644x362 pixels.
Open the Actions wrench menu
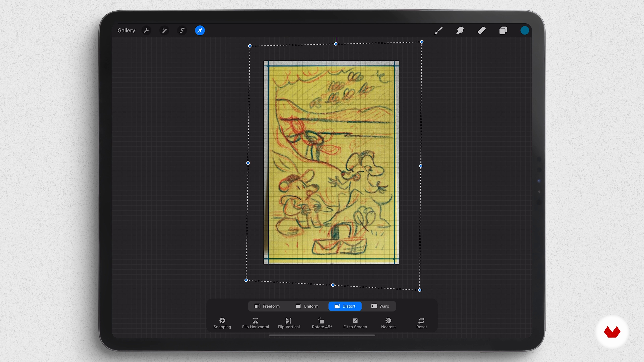pyautogui.click(x=147, y=31)
